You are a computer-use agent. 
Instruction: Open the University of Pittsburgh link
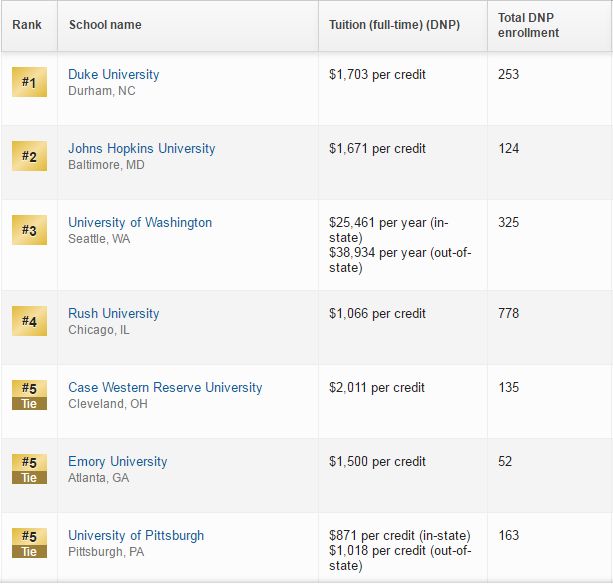coord(136,535)
